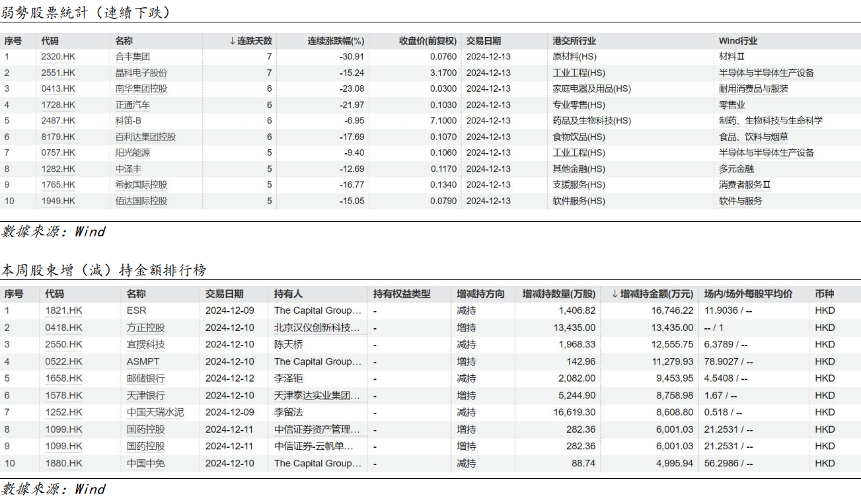861x504 pixels.
Task: Click the 增减持数量(万股) column header
Action: (558, 294)
